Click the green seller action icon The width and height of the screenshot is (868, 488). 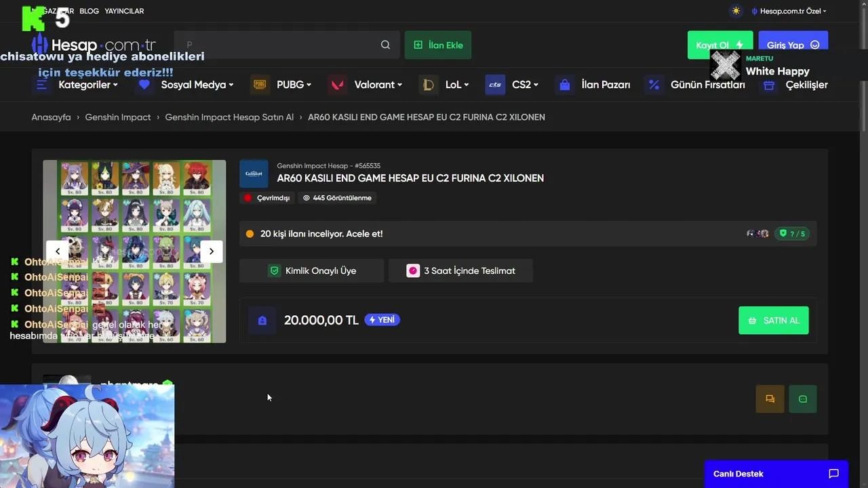[803, 399]
